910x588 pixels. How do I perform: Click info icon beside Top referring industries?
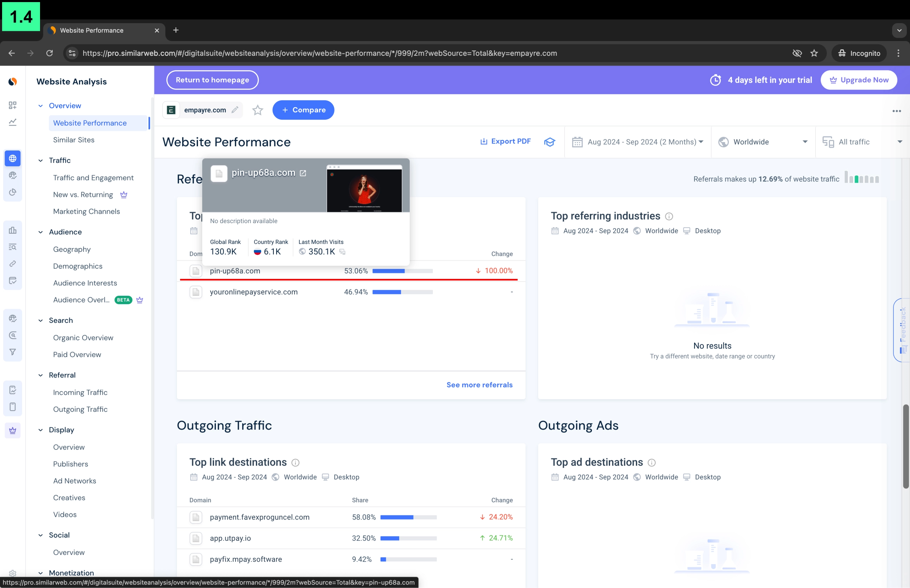pos(668,216)
